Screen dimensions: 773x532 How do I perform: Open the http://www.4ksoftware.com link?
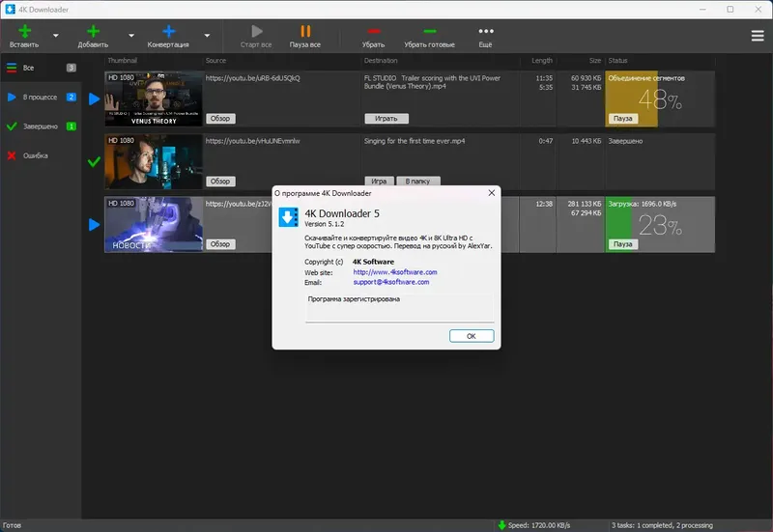[395, 272]
